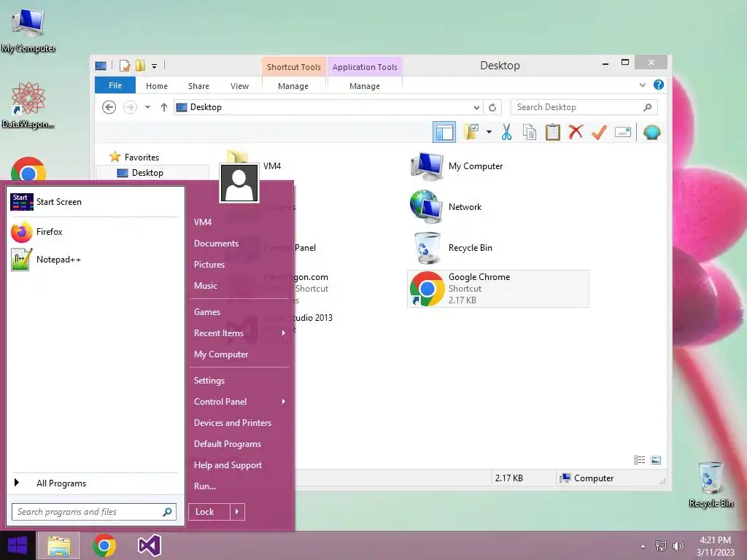Switch to Details view icon
This screenshot has height=560, width=747.
[639, 459]
